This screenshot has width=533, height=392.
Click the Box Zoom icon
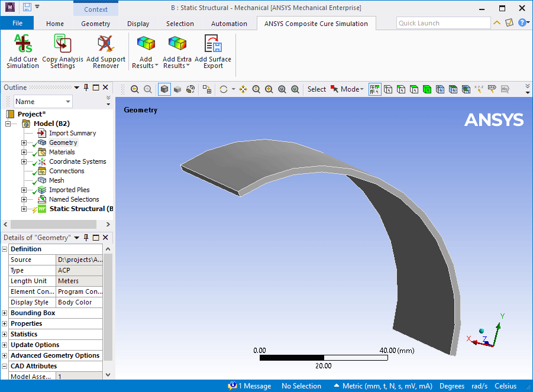[269, 89]
